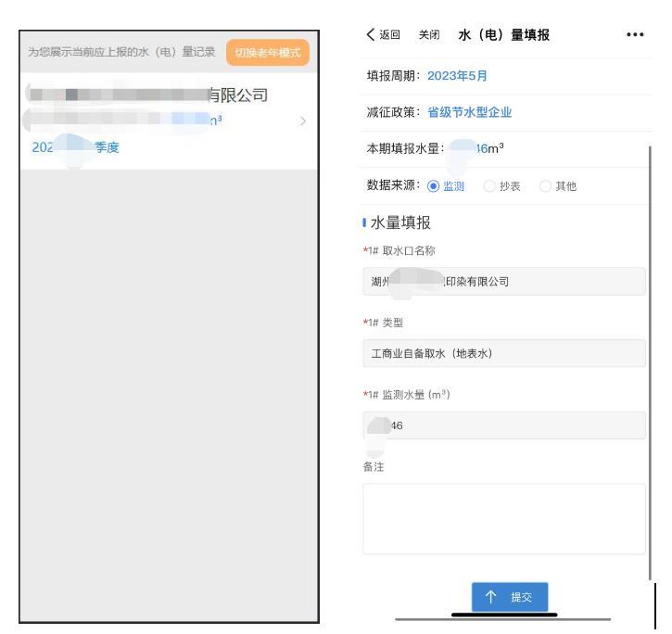Click the 监测水量 input field

[504, 425]
